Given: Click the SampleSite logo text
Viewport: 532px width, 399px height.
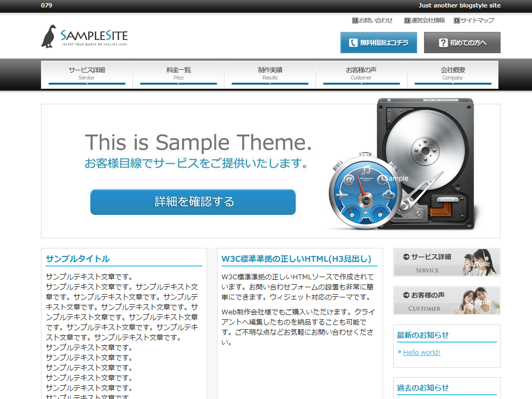Looking at the screenshot, I should click(x=94, y=37).
